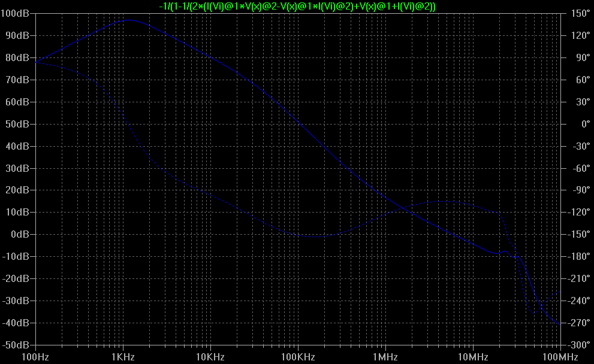Click the -30dB left axis label
The height and width of the screenshot is (364, 594).
tap(16, 301)
